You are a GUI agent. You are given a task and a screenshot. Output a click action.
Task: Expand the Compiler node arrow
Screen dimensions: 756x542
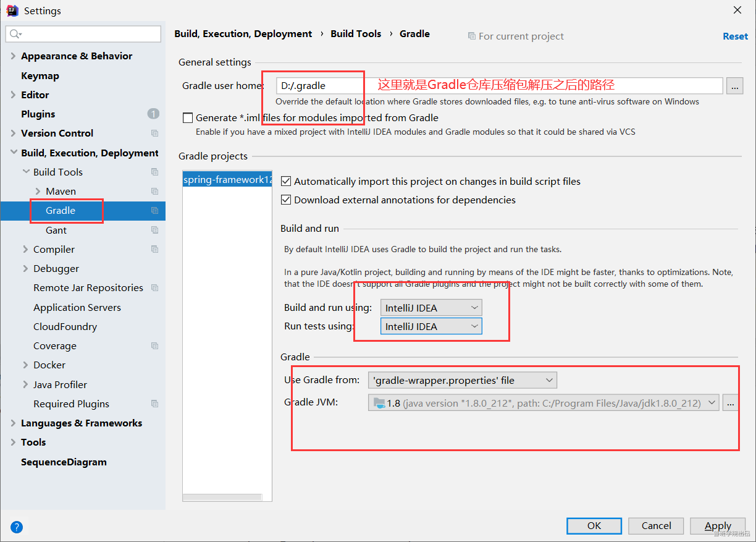26,249
